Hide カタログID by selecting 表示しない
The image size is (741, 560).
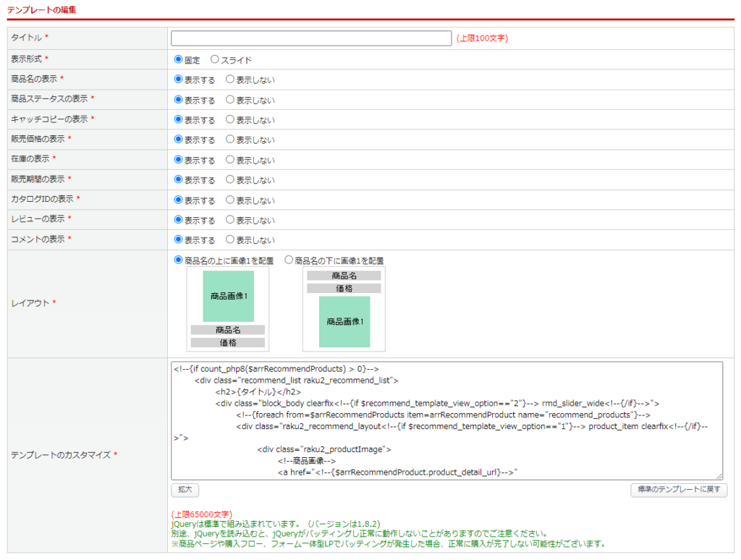point(230,200)
